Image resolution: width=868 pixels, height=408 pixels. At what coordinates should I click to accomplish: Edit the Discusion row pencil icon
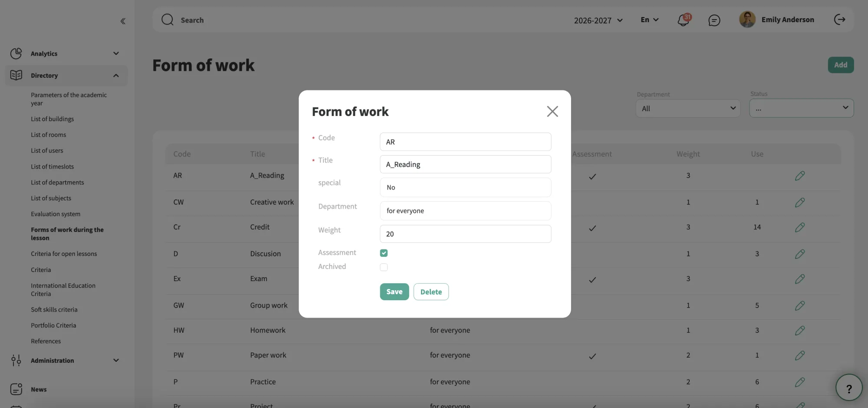click(800, 254)
